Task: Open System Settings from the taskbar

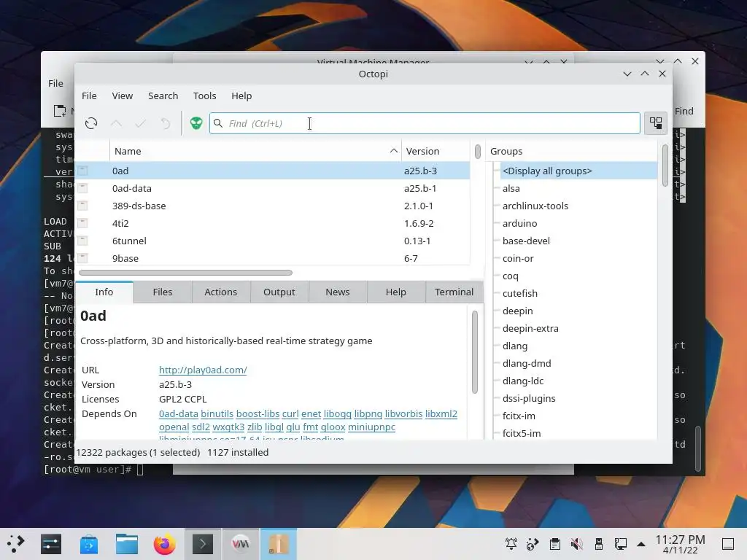Action: [51, 544]
